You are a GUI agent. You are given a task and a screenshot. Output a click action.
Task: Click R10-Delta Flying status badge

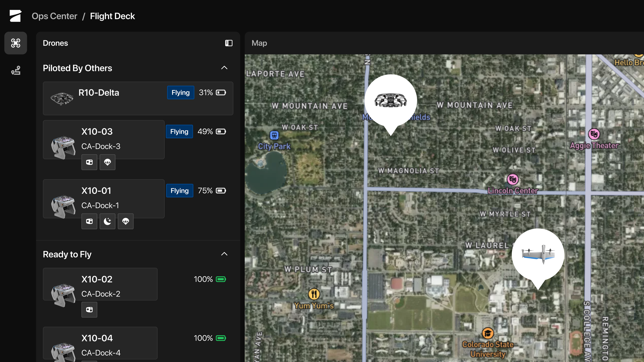[181, 93]
